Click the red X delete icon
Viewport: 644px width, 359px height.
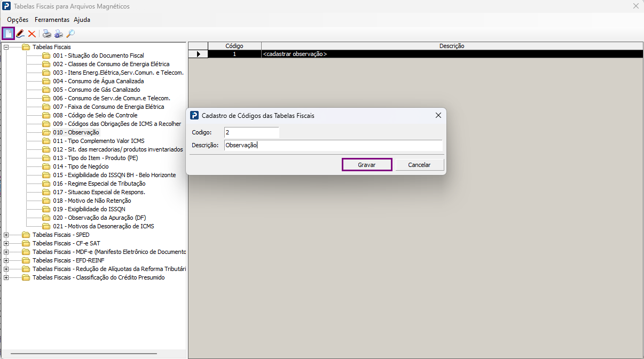point(32,34)
